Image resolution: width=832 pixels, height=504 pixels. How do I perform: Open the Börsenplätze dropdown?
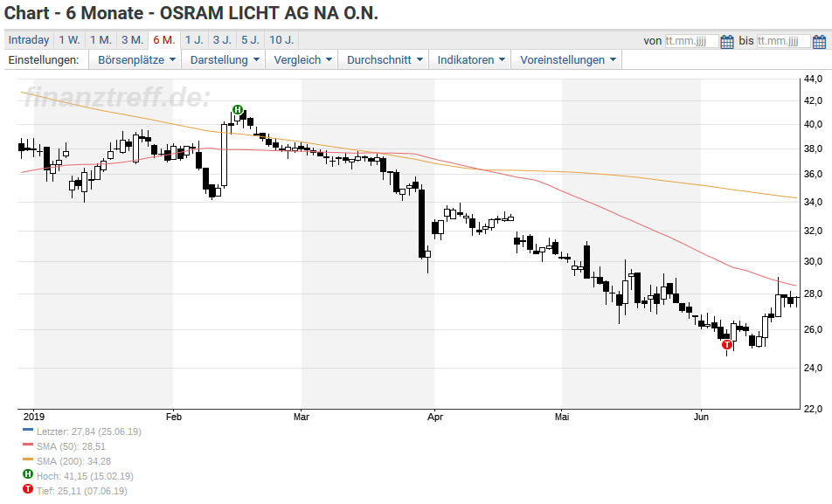pyautogui.click(x=135, y=60)
